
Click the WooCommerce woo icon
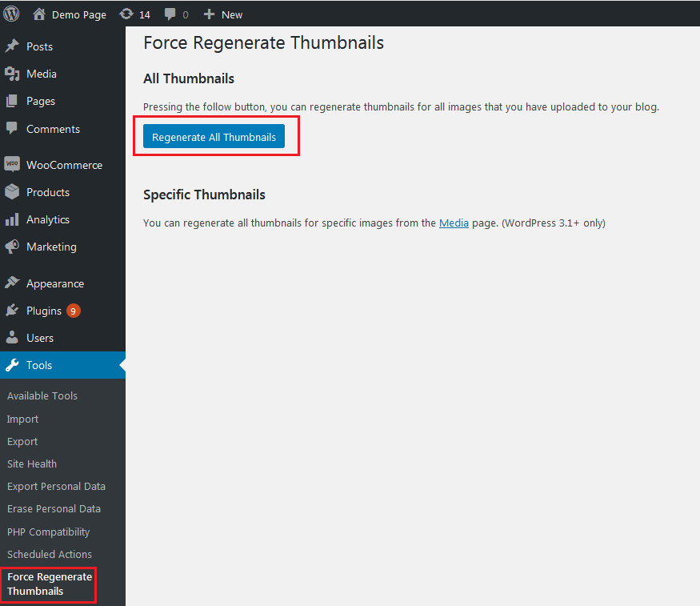pyautogui.click(x=12, y=164)
